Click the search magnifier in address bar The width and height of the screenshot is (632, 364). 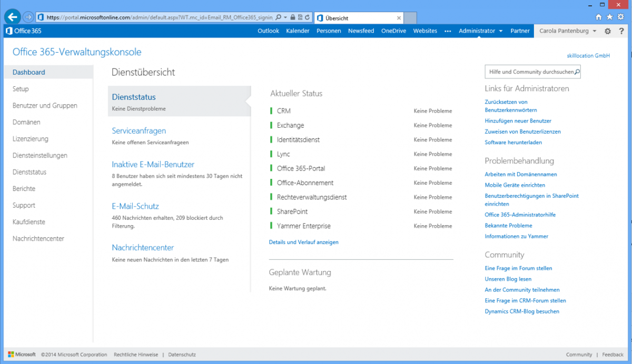[279, 17]
